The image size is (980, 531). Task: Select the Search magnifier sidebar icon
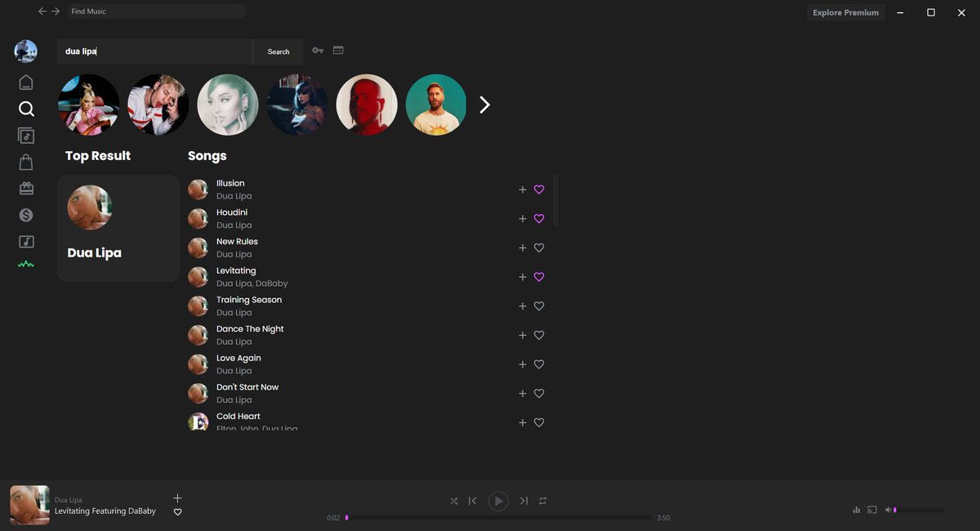[26, 109]
